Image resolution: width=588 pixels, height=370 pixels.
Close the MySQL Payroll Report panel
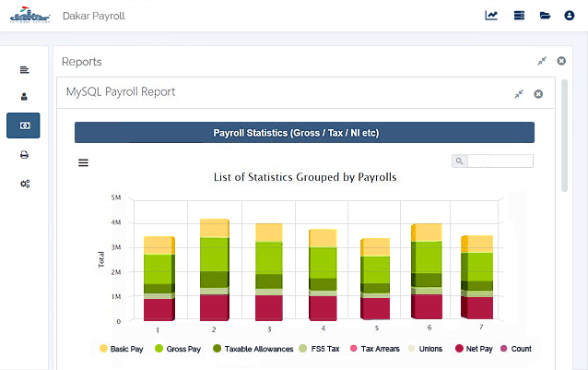pyautogui.click(x=538, y=94)
